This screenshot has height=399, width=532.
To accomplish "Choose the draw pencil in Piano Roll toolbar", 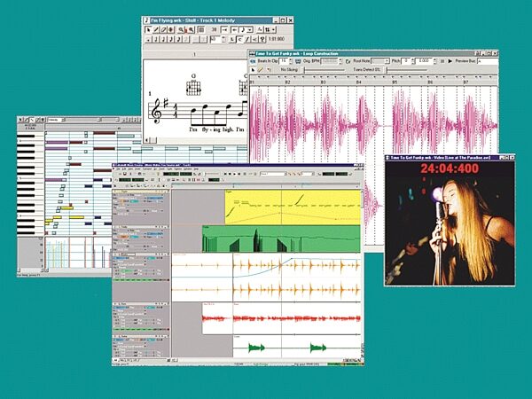I will click(26, 120).
